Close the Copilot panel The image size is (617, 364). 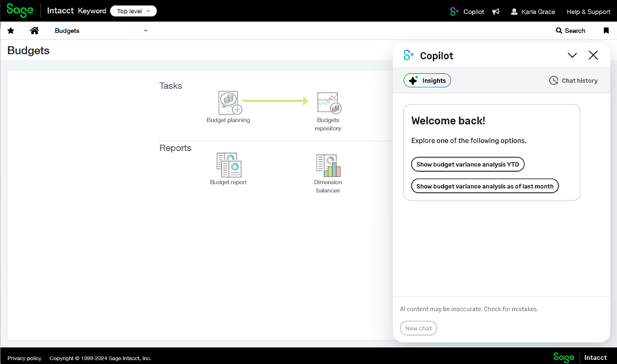pos(593,55)
